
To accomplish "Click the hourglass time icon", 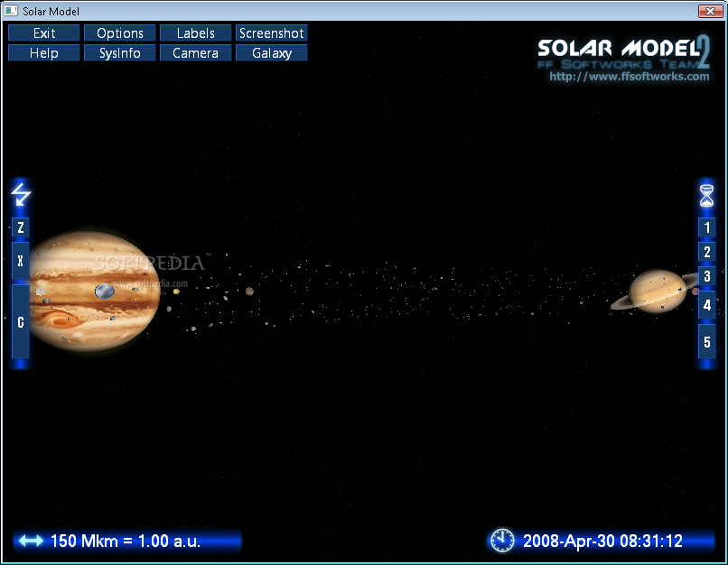I will coord(706,195).
